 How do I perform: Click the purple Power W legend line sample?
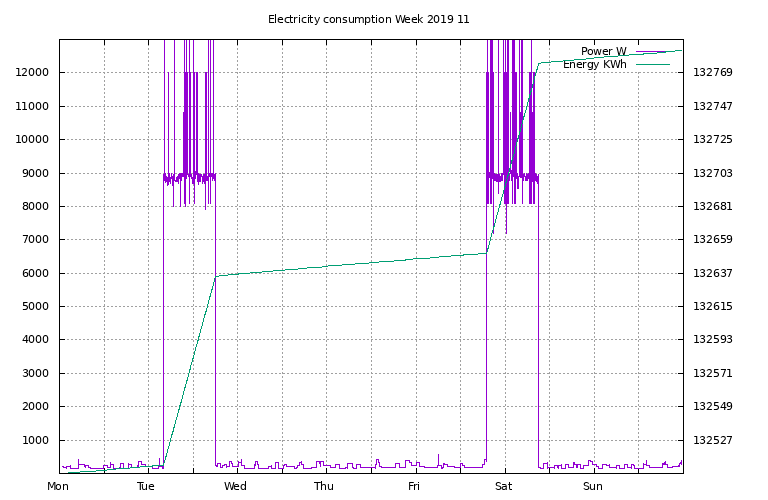point(652,51)
